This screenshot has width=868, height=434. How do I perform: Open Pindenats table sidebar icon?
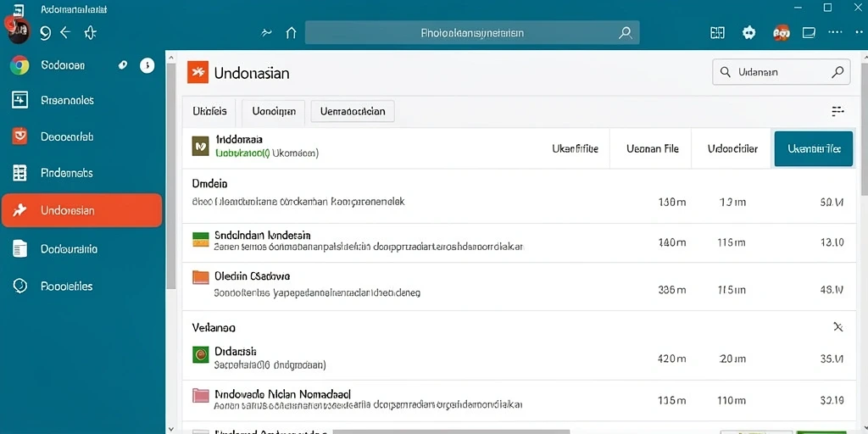coord(19,173)
